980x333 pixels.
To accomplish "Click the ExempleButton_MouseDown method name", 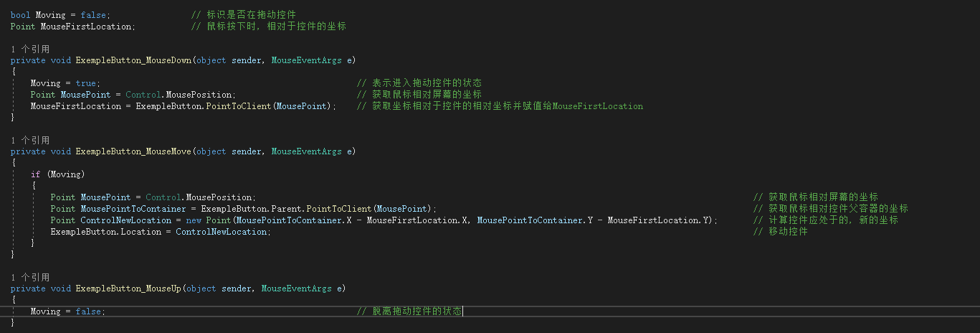I will [134, 60].
